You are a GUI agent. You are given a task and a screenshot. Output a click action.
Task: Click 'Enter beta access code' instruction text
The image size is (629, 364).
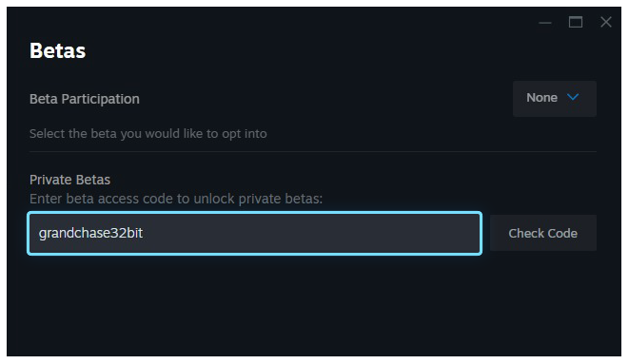point(176,199)
